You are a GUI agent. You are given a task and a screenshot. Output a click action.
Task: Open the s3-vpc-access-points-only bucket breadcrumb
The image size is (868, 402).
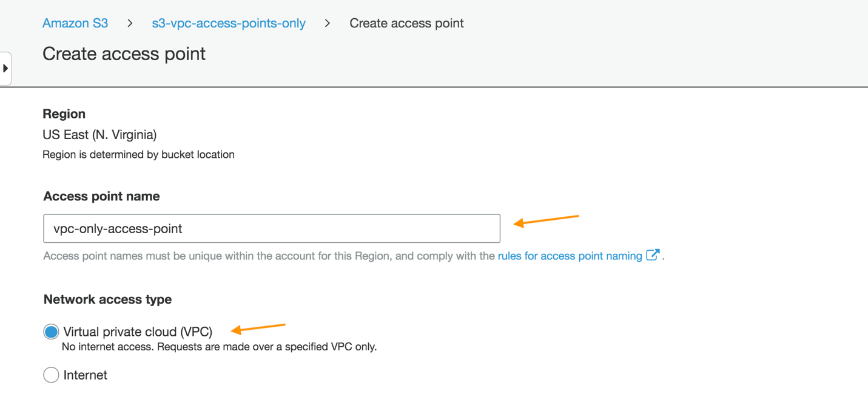point(229,23)
